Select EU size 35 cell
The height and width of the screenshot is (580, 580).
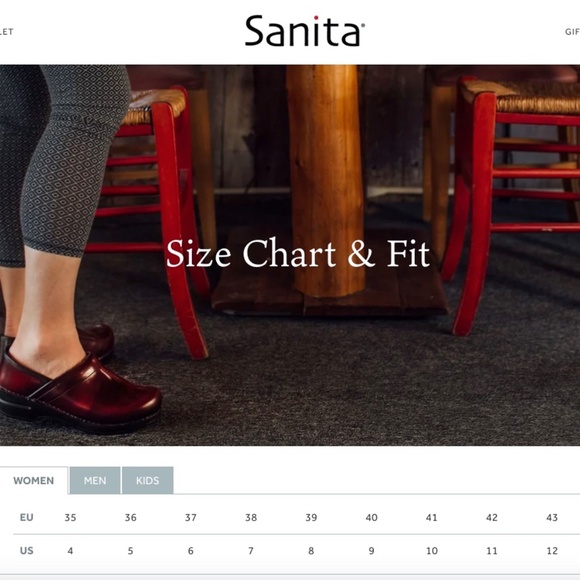point(70,517)
